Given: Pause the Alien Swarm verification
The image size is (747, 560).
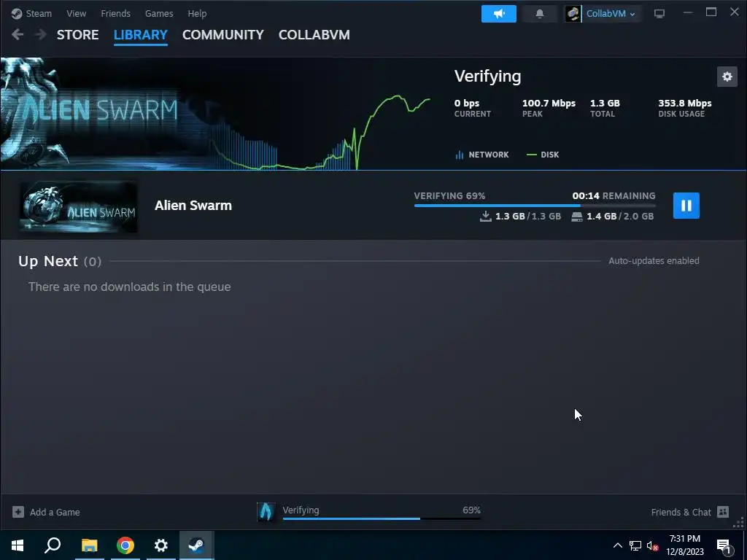Looking at the screenshot, I should click(x=686, y=205).
